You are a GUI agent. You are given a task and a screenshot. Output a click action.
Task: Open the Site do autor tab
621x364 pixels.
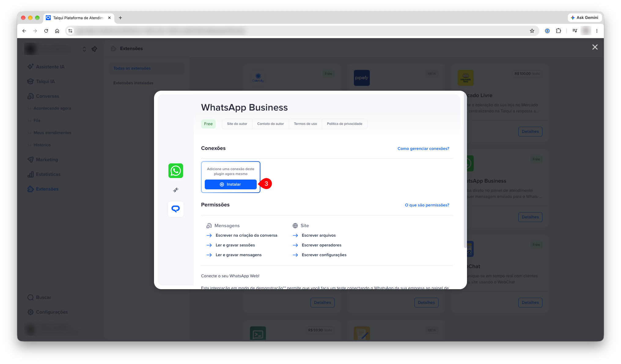click(x=237, y=124)
